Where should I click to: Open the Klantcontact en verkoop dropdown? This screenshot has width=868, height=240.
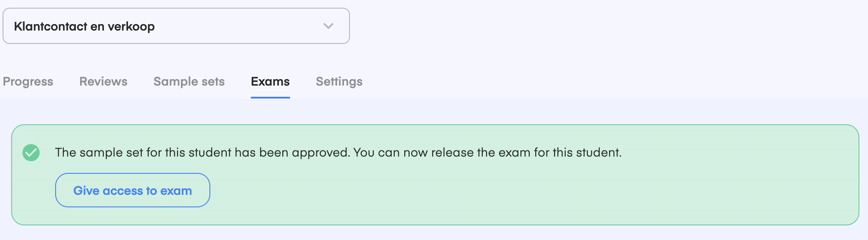[x=176, y=26]
